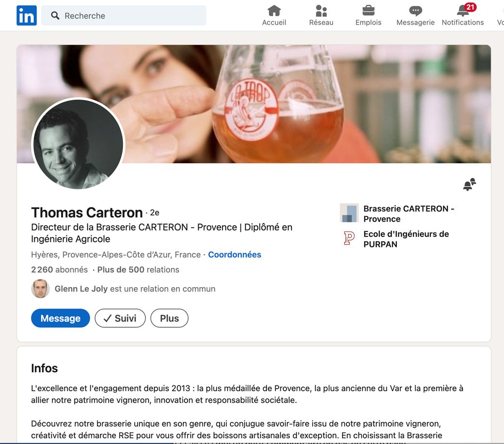Screen dimensions: 504x444
Task: Click the profile notification bell icon near the banner
Action: [x=469, y=184]
